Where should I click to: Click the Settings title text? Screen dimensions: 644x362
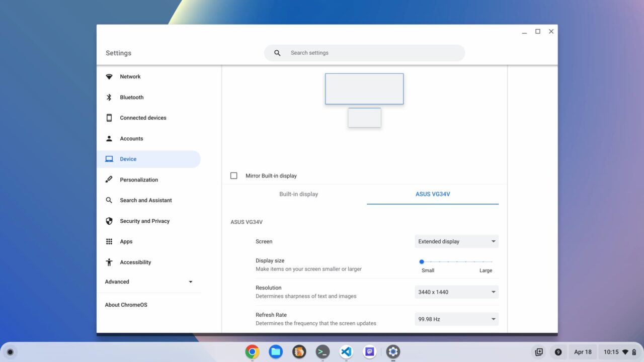click(x=118, y=53)
